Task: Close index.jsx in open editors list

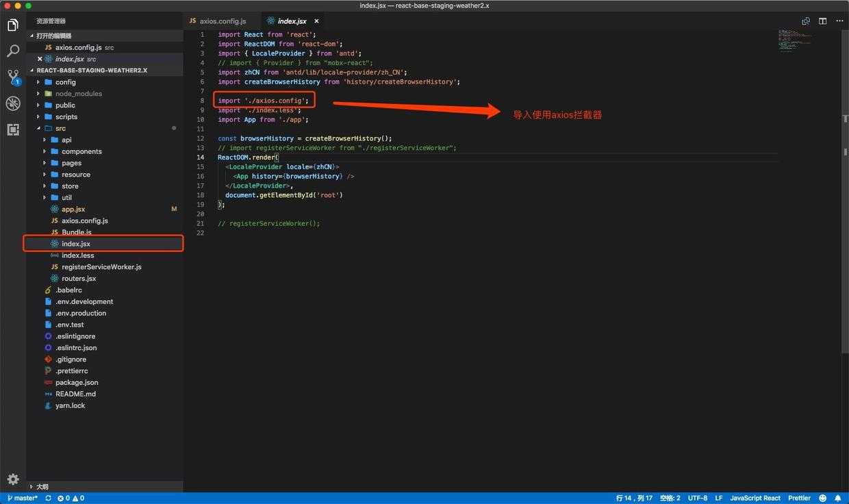Action: click(40, 59)
